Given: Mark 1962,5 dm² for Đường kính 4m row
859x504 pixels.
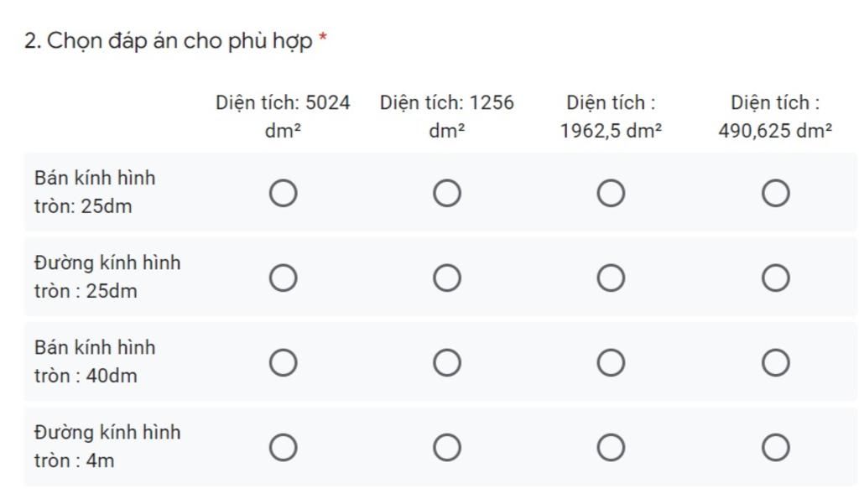Looking at the screenshot, I should 611,448.
